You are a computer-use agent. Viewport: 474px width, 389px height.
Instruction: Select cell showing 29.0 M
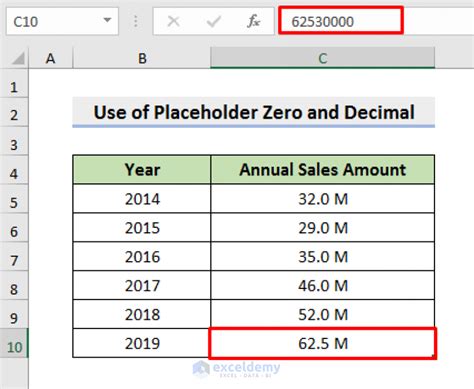[x=322, y=228]
